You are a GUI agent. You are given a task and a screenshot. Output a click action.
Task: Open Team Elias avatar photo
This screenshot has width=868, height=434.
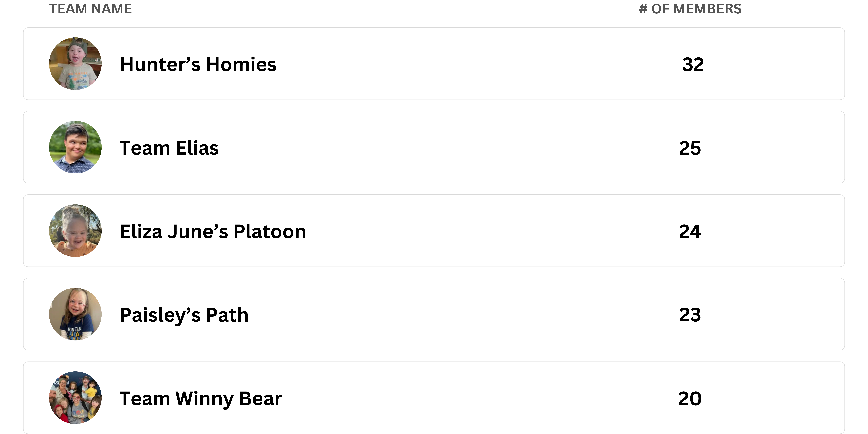(x=75, y=147)
